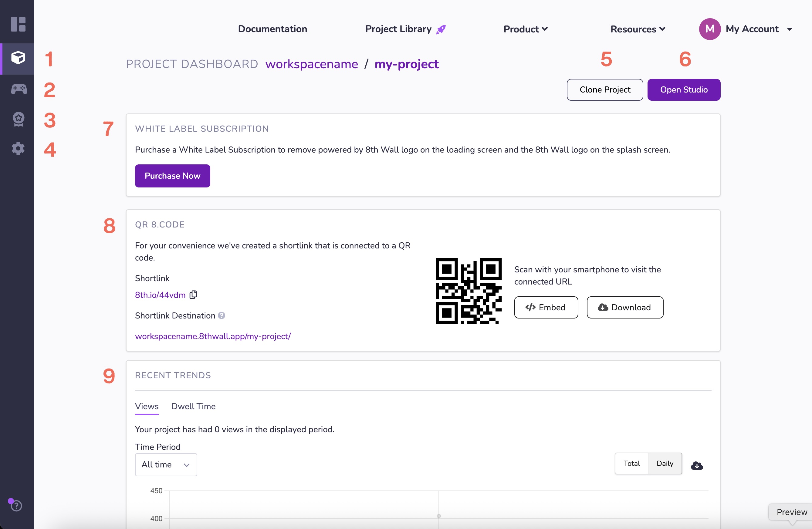Open the Time Period dropdown
Image resolution: width=812 pixels, height=529 pixels.
tap(166, 464)
